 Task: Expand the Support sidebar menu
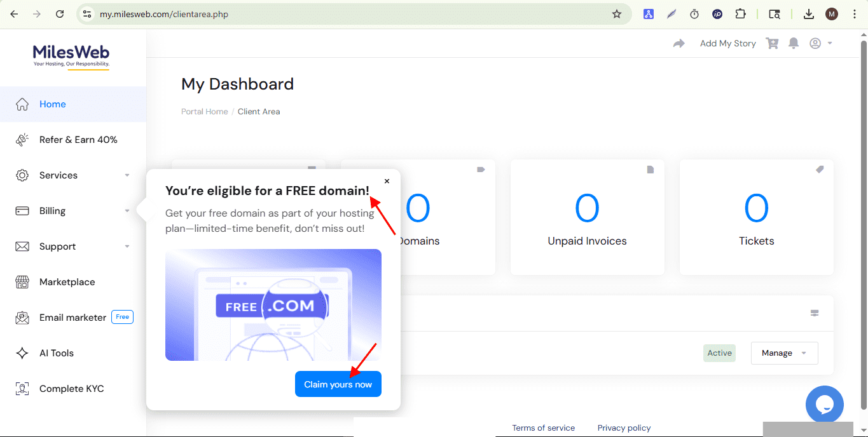[x=73, y=246]
